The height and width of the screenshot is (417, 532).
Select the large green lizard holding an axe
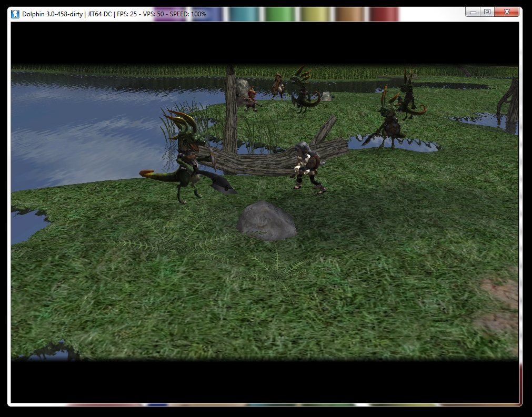pyautogui.click(x=186, y=158)
